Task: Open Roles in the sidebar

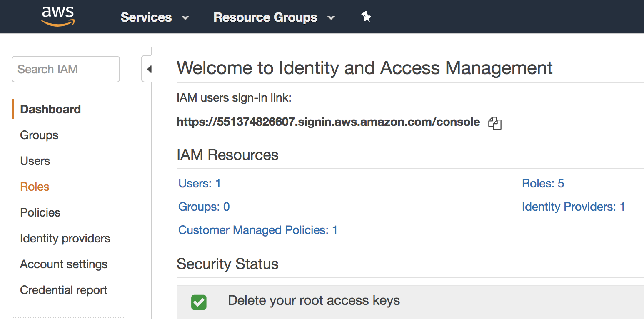Action: tap(35, 187)
